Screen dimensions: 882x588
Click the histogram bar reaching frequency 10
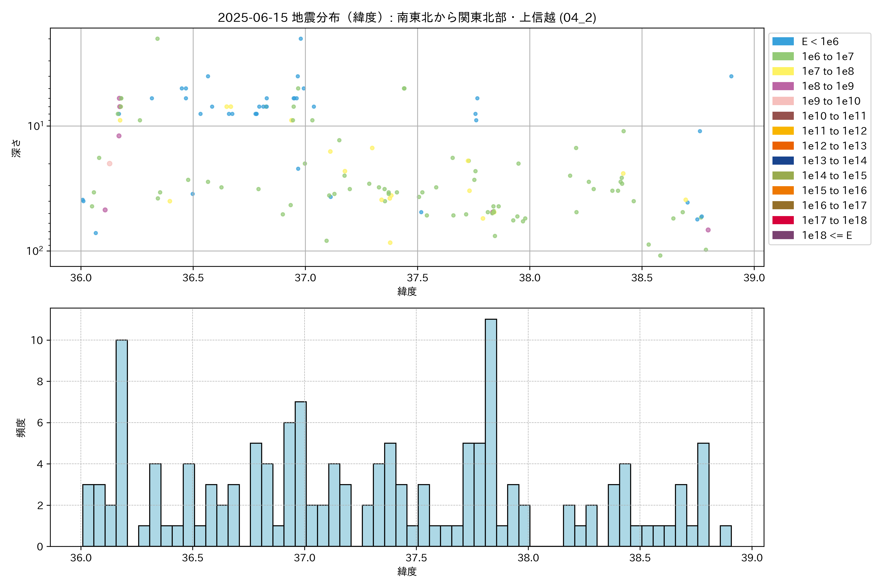[122, 442]
